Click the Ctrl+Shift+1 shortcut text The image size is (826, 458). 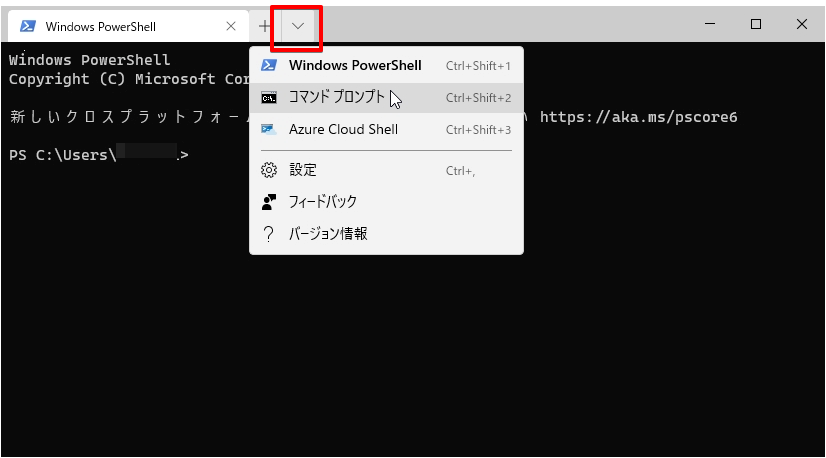pyautogui.click(x=478, y=66)
